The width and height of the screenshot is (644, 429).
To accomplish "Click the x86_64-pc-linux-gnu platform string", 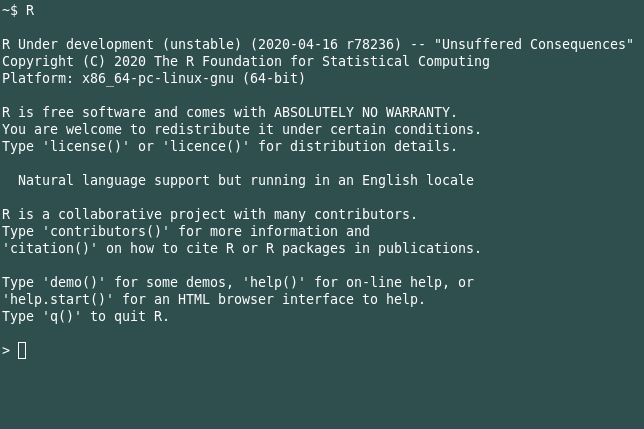I will click(x=158, y=78).
